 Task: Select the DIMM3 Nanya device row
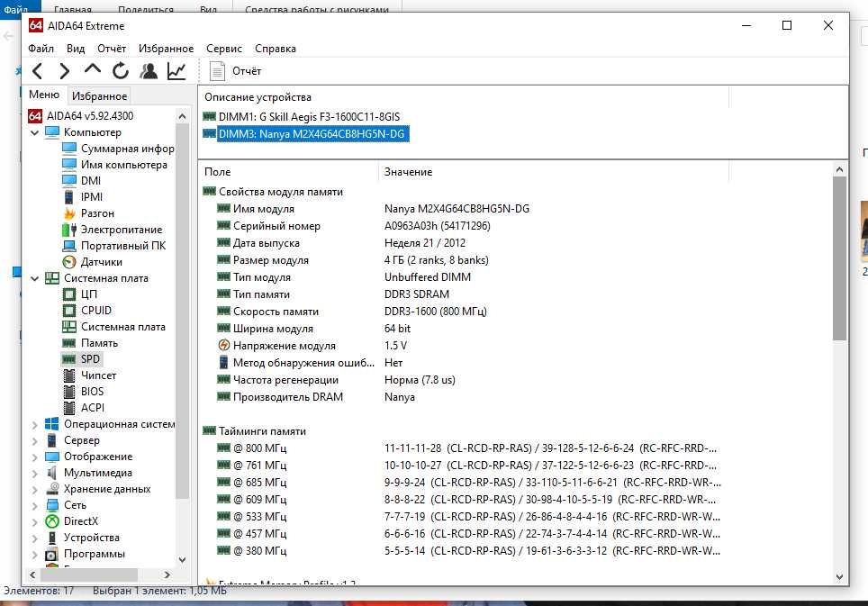click(305, 134)
